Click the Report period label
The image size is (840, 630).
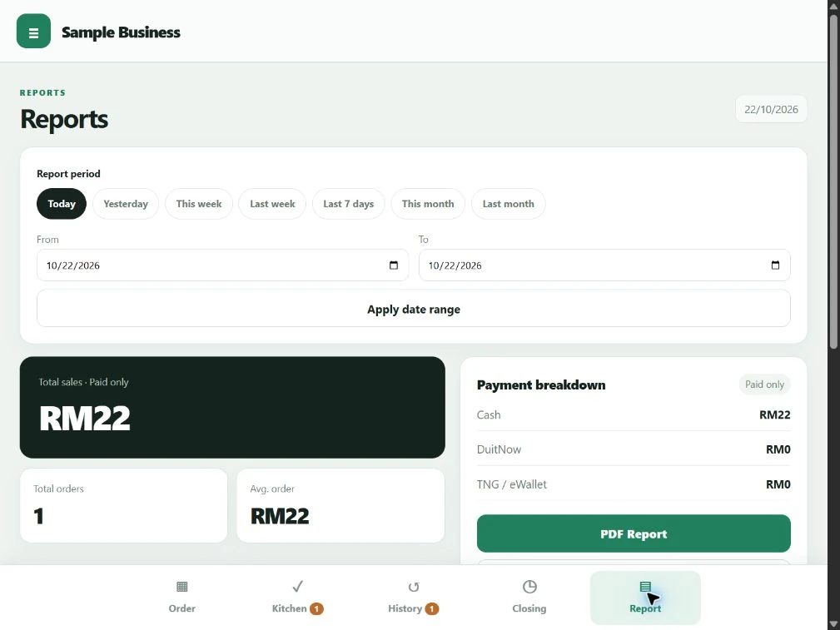coord(68,174)
